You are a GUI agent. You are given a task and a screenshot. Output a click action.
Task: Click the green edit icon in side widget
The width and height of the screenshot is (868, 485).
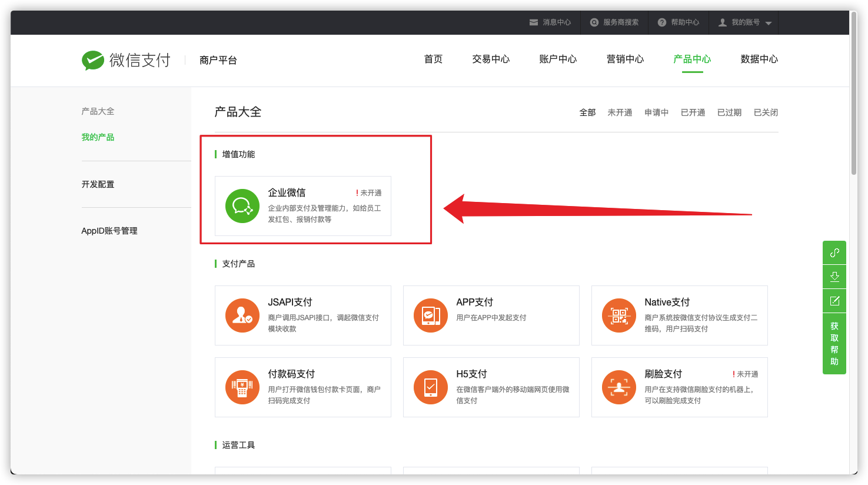point(834,301)
